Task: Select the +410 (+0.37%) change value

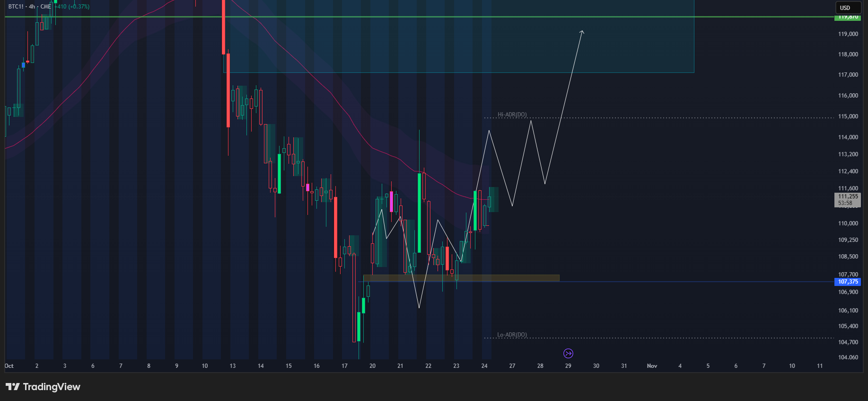Action: coord(72,7)
